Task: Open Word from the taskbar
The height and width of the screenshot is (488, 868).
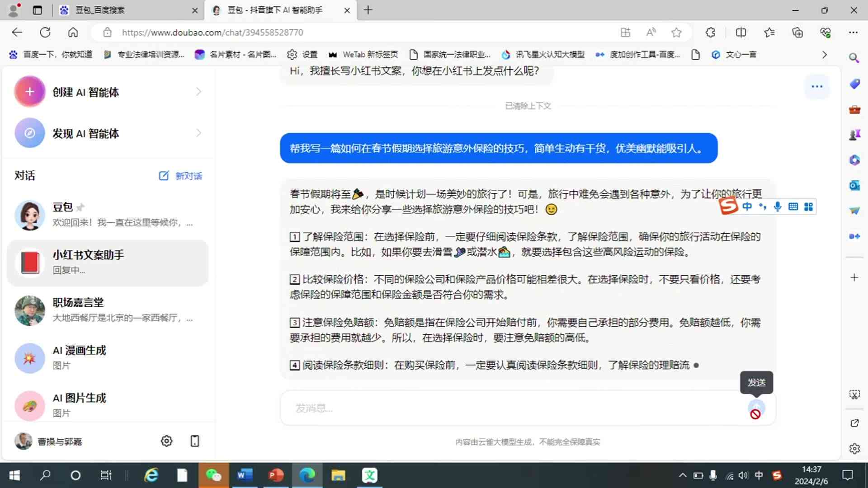Action: (245, 475)
